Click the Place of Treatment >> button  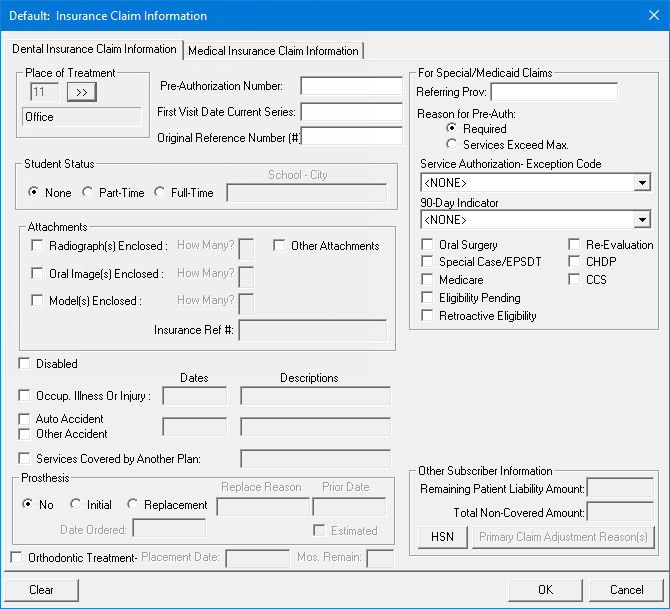[82, 93]
